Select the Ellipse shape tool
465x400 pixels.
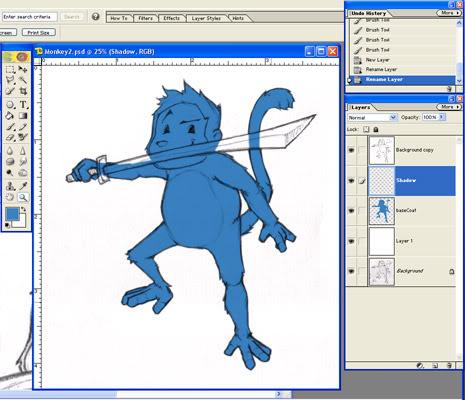tap(10, 105)
